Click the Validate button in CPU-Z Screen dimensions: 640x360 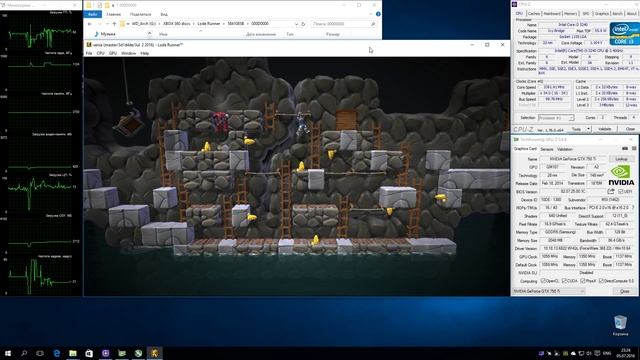pyautogui.click(x=604, y=129)
